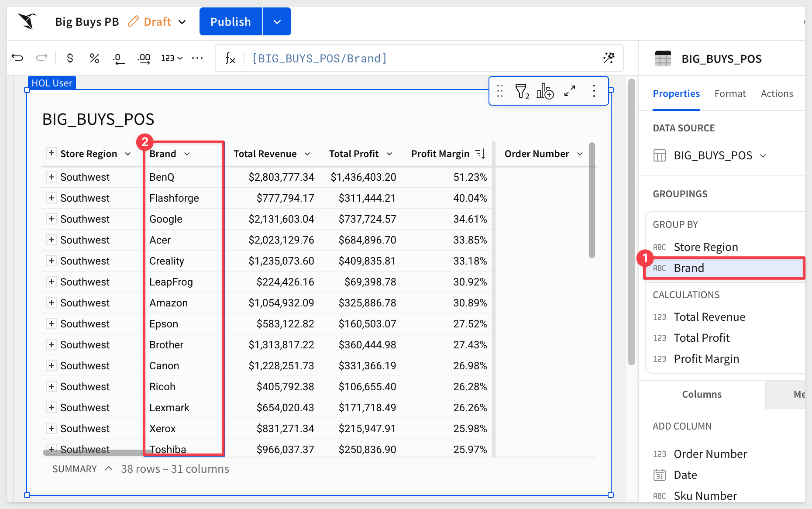Apply currency dollar format
Viewport: 812px width, 509px height.
point(70,58)
